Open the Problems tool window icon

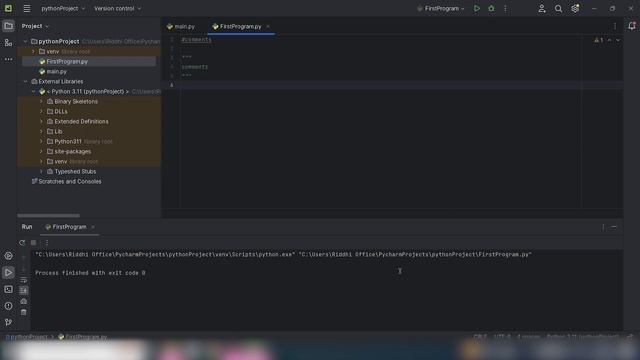[x=8, y=306]
